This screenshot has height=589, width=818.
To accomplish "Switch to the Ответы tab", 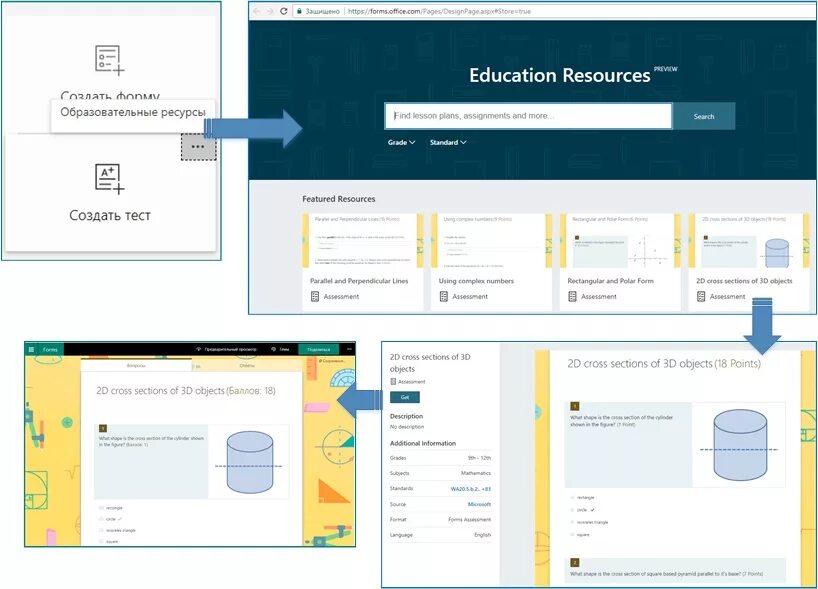I will [247, 366].
